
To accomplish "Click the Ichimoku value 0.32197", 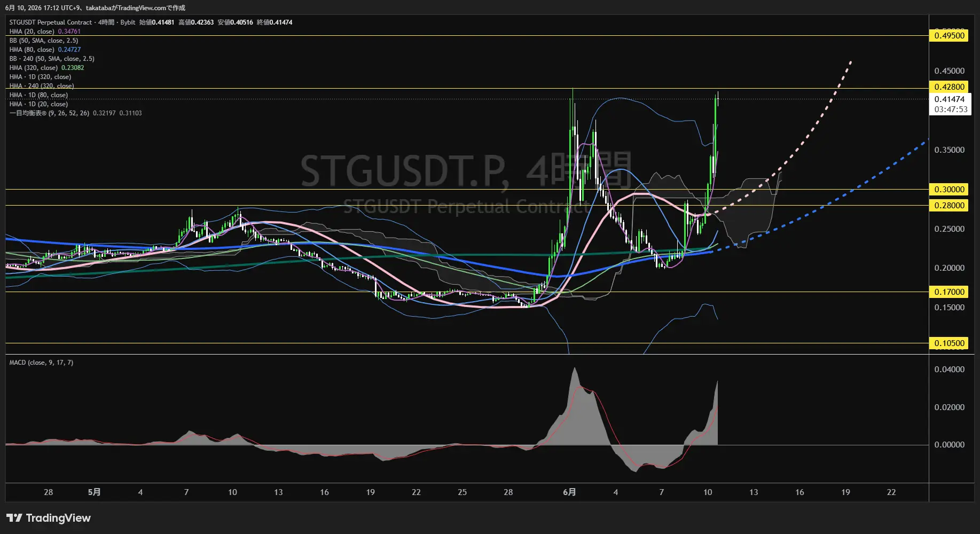I will pyautogui.click(x=104, y=113).
